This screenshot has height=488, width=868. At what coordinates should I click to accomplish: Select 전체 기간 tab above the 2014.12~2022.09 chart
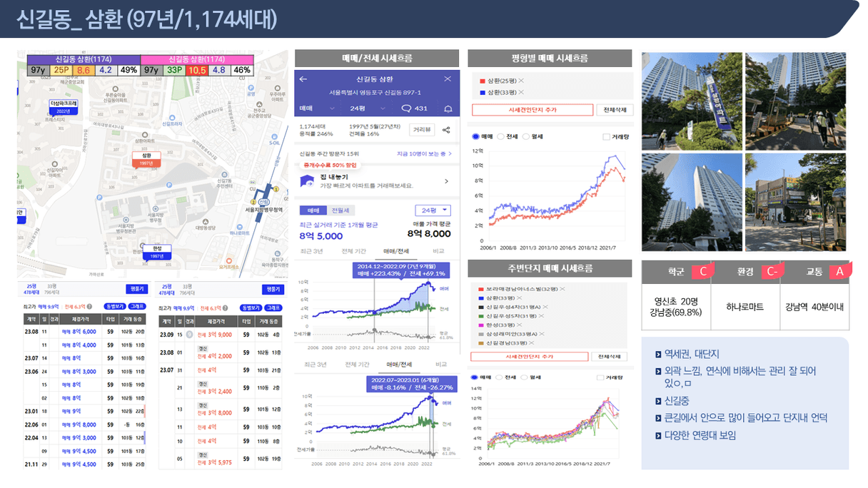pyautogui.click(x=353, y=251)
